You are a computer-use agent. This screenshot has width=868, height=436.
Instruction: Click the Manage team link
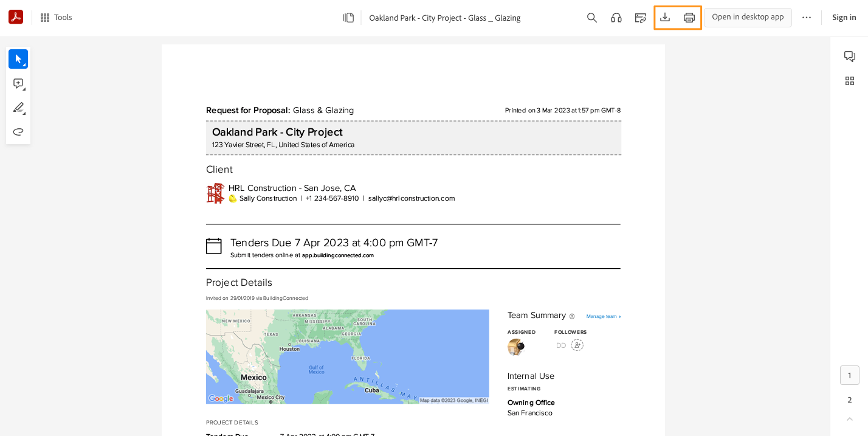point(603,316)
